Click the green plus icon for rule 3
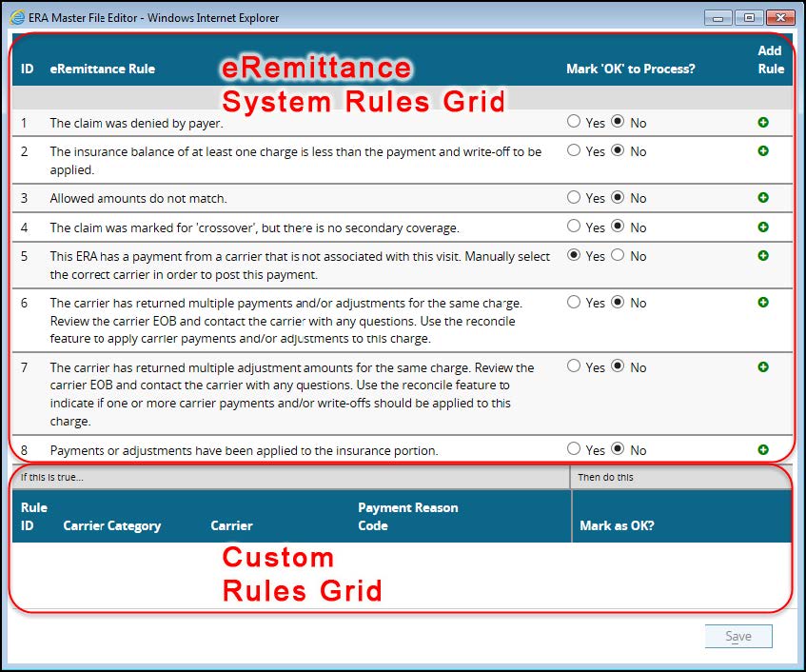Screen dimensions: 806x672 coord(763,198)
